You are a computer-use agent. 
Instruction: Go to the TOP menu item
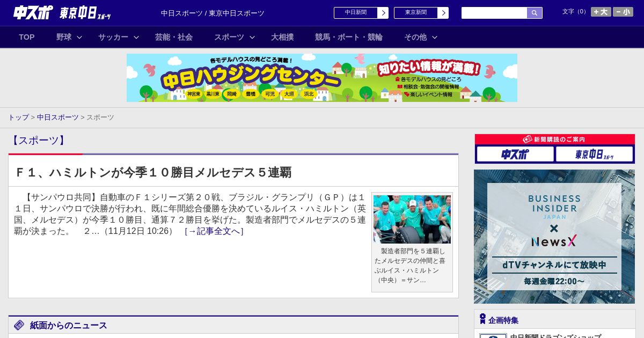tap(27, 37)
